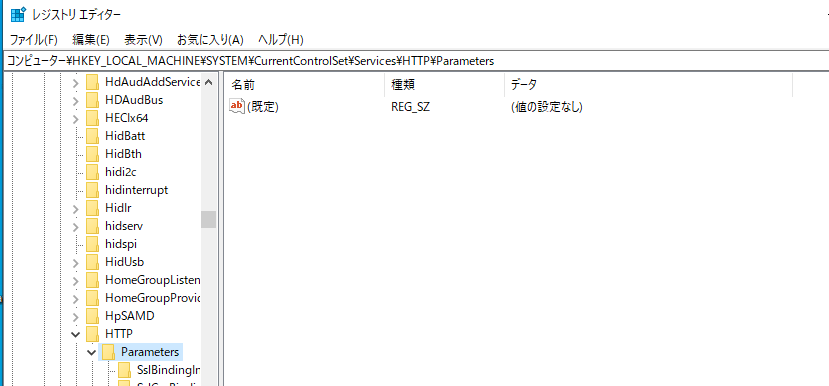Viewport: 829px width, 386px height.
Task: Collapse the HTTP key
Action: pyautogui.click(x=76, y=335)
